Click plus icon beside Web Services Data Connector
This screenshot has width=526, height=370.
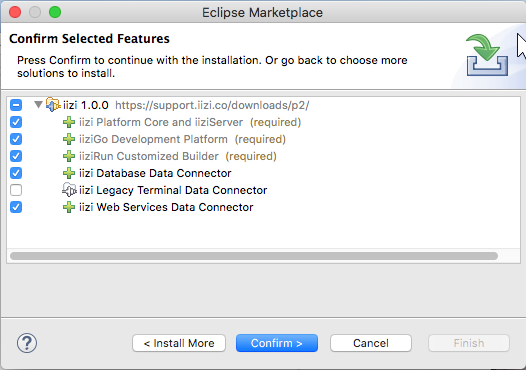[69, 207]
